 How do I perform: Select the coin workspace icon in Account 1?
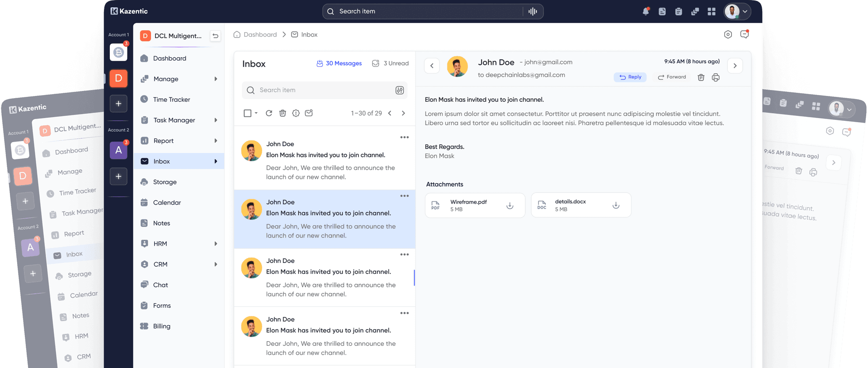click(x=118, y=52)
